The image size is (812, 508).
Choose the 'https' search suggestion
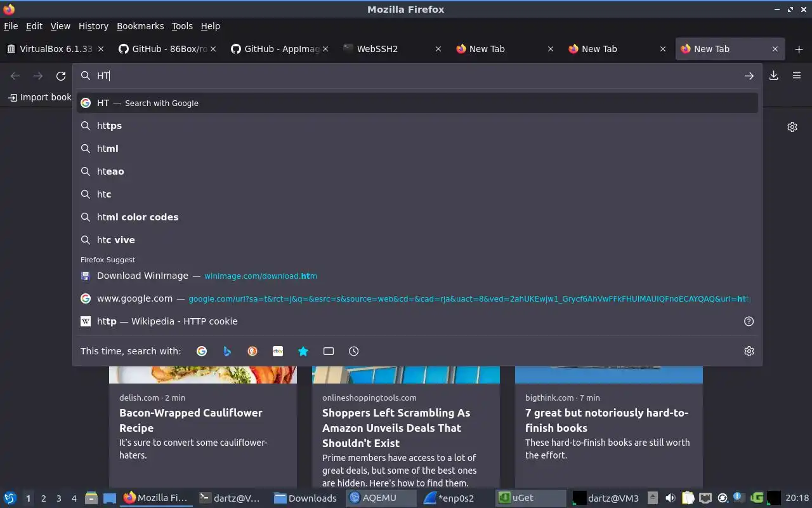417,126
